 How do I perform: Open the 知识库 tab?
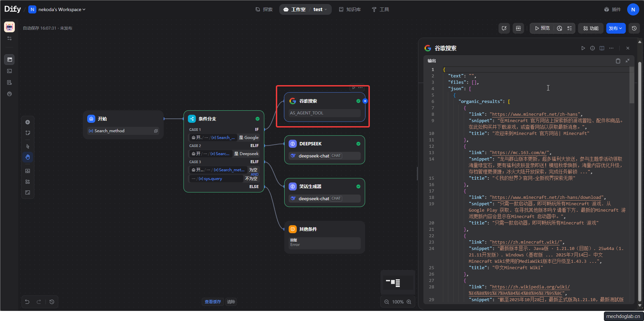click(350, 9)
